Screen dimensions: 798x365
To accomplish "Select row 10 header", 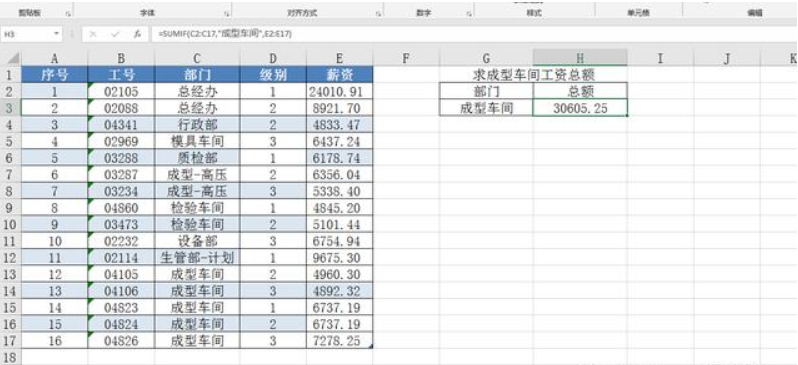I will 11,224.
